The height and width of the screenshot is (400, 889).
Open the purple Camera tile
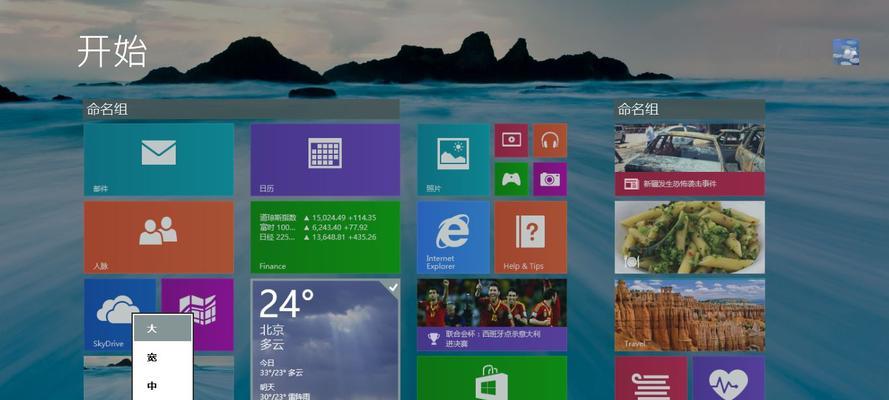[550, 179]
